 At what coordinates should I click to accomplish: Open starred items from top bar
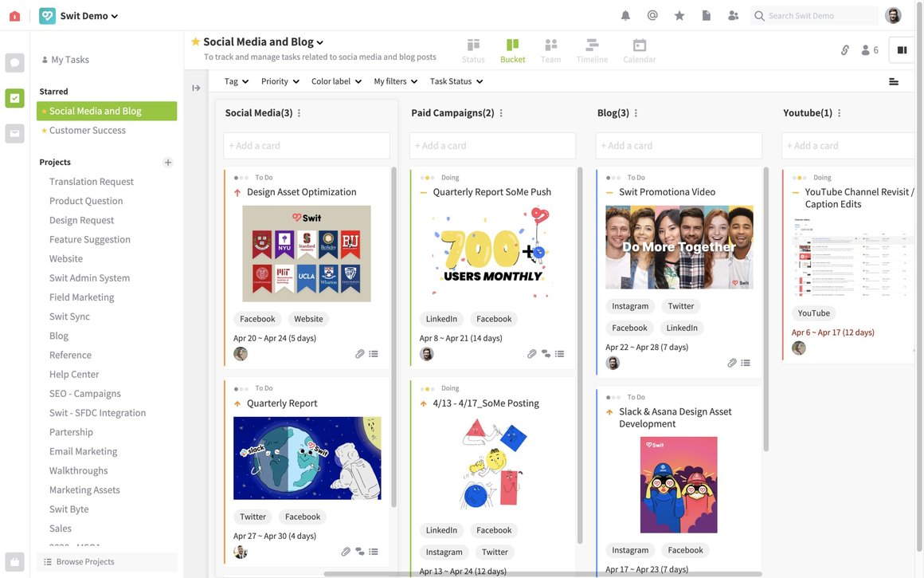pyautogui.click(x=679, y=16)
